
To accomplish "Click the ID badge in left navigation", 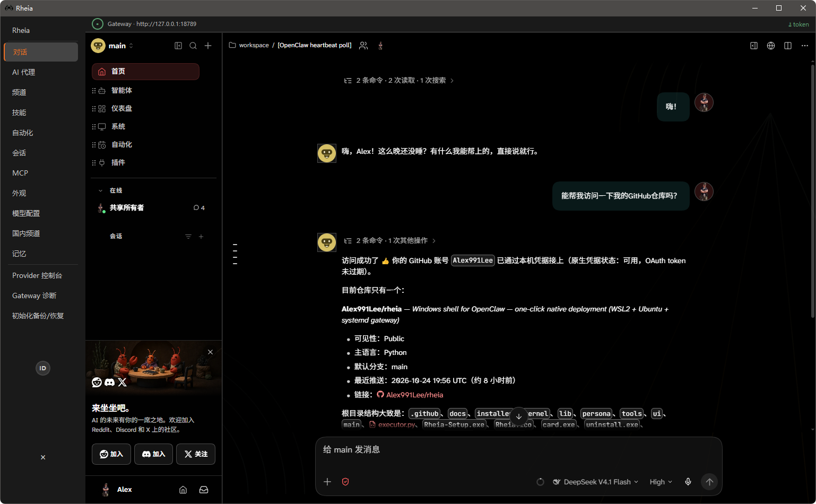I will tap(43, 368).
